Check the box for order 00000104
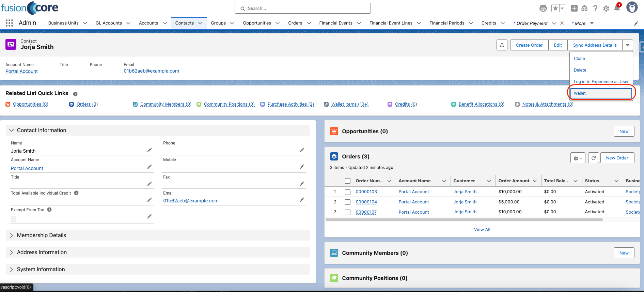The height and width of the screenshot is (292, 644). point(348,202)
